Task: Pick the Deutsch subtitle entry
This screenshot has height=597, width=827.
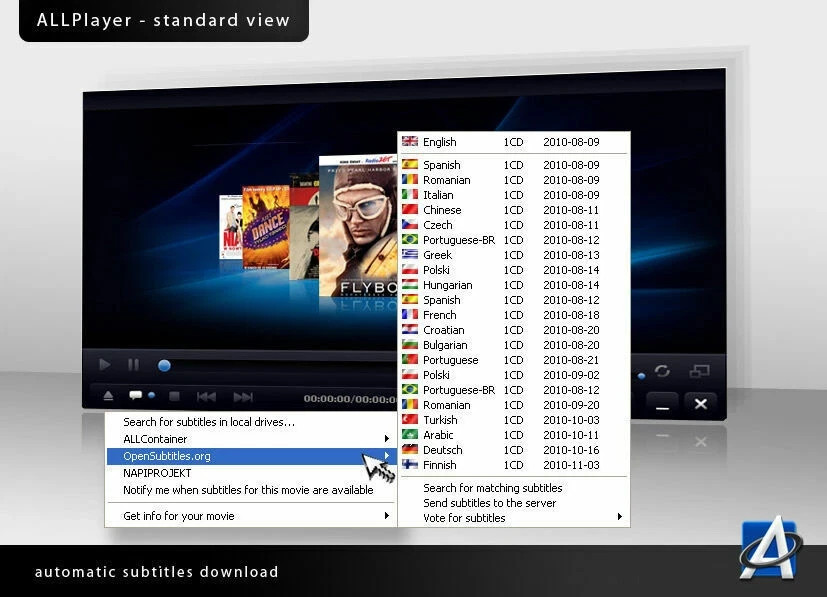Action: click(514, 450)
